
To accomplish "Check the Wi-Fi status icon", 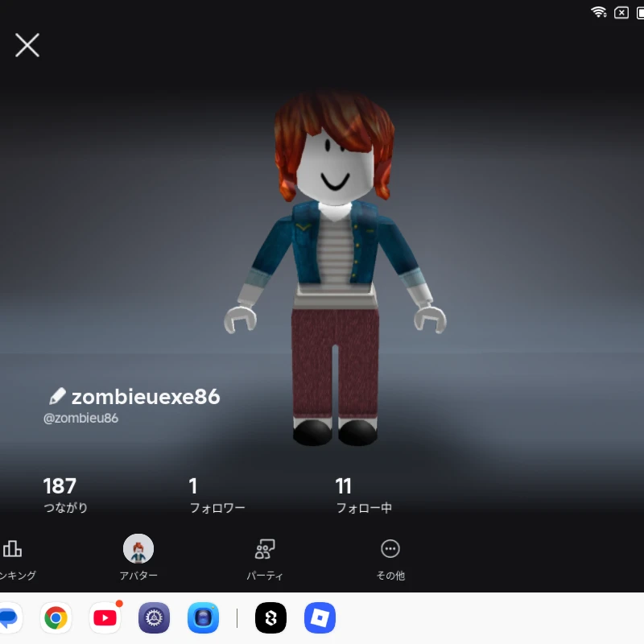I will [599, 12].
